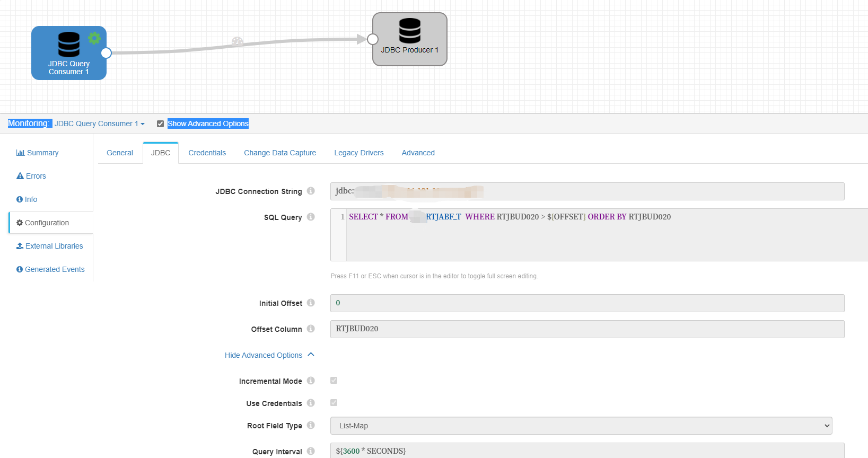Click the input node of JDBC Producer
The image size is (868, 458).
tap(373, 39)
